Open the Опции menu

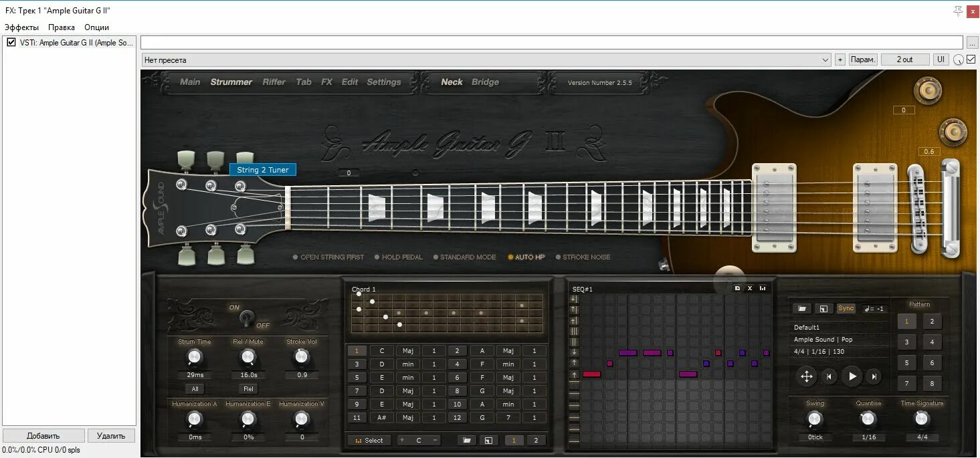[x=96, y=27]
